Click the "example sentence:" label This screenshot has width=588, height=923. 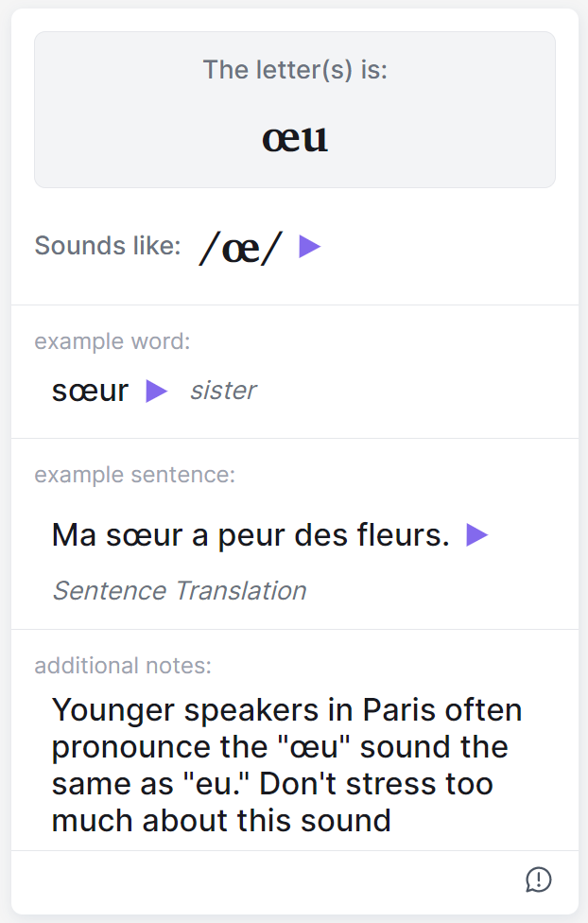(x=135, y=475)
